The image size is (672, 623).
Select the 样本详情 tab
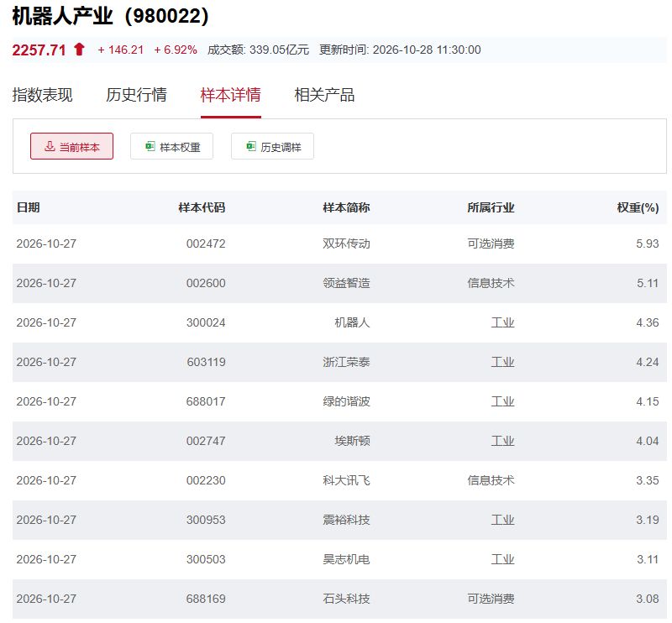pos(230,95)
